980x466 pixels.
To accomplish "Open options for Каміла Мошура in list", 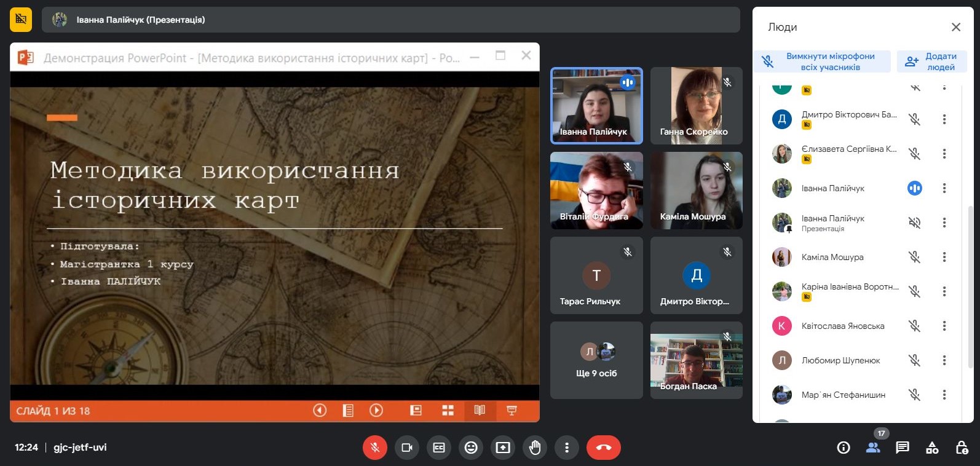I will click(944, 257).
